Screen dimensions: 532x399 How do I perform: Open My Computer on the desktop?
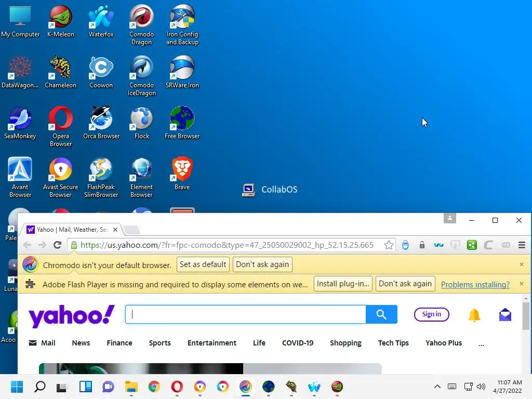click(x=20, y=21)
